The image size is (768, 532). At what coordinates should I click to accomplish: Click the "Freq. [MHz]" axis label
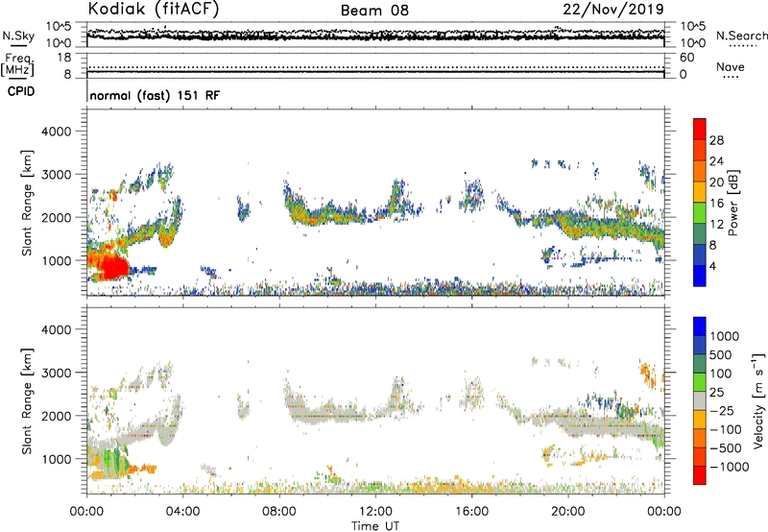coord(17,64)
